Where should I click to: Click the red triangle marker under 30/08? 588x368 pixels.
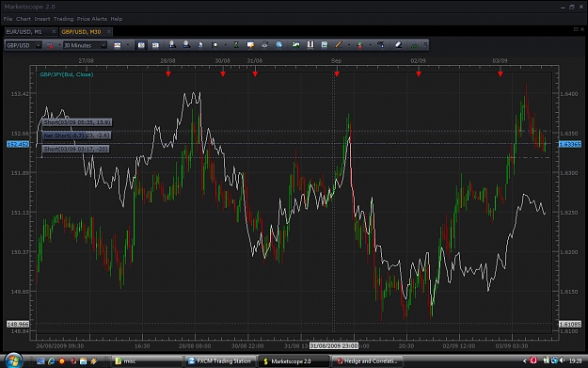[x=223, y=74]
